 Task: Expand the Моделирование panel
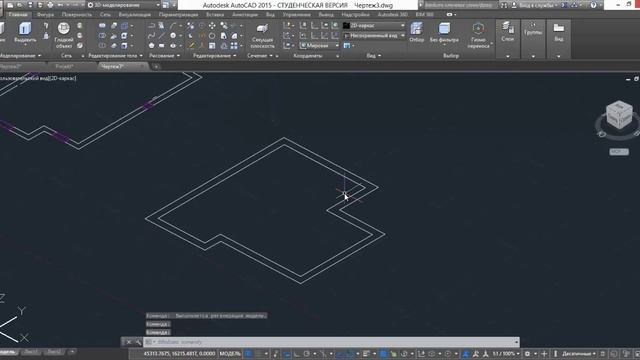pos(20,56)
